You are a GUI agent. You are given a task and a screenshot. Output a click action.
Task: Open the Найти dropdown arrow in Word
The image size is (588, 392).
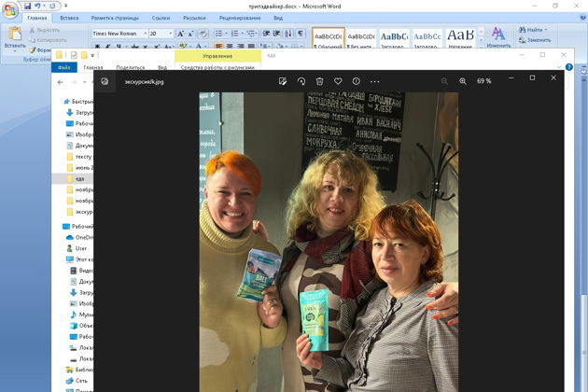[x=546, y=30]
